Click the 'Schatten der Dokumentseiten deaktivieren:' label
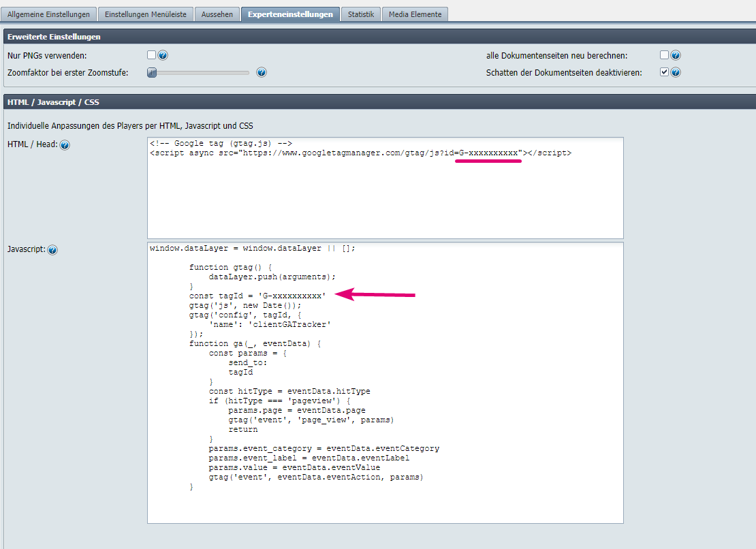 pos(564,73)
